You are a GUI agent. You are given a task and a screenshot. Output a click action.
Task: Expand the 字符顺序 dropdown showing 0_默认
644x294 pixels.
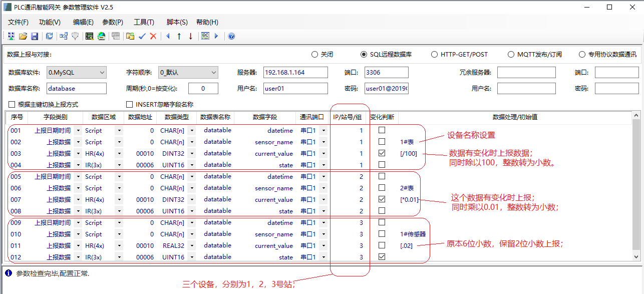188,73
